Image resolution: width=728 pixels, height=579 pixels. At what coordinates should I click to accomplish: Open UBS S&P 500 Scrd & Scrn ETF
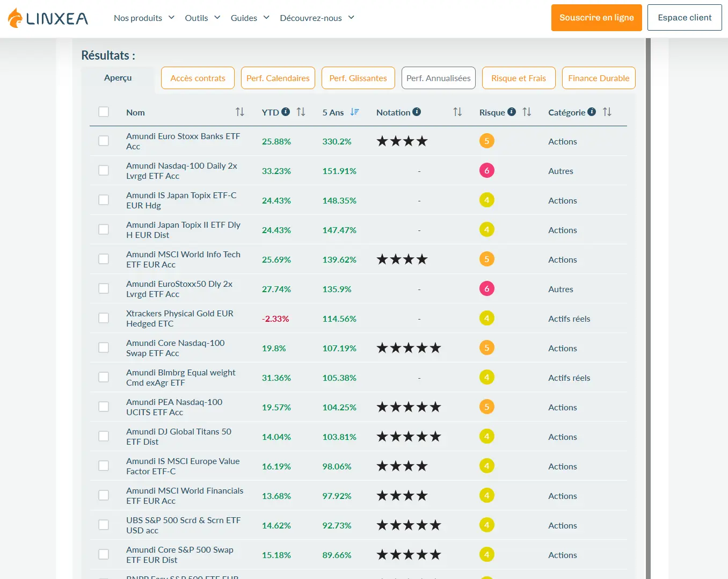[x=183, y=525]
